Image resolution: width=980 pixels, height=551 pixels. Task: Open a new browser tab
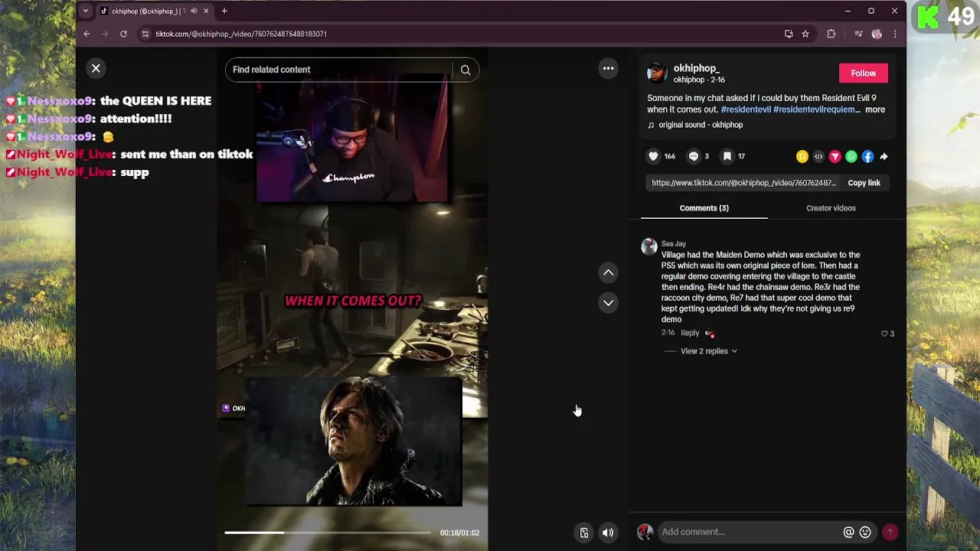click(224, 11)
